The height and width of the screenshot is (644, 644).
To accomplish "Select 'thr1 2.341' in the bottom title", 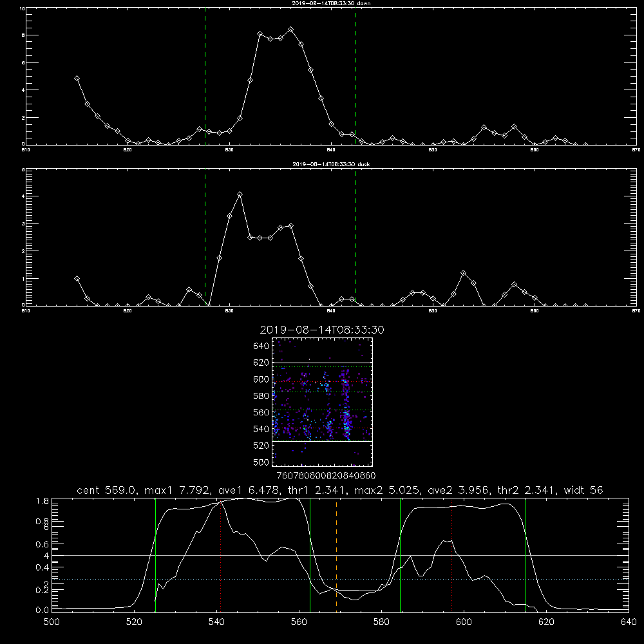I will 316,490.
